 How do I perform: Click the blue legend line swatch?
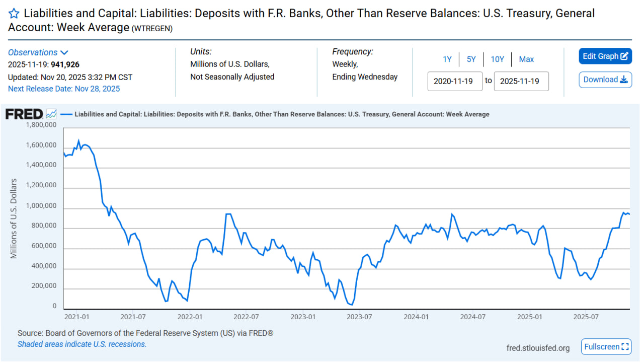66,114
